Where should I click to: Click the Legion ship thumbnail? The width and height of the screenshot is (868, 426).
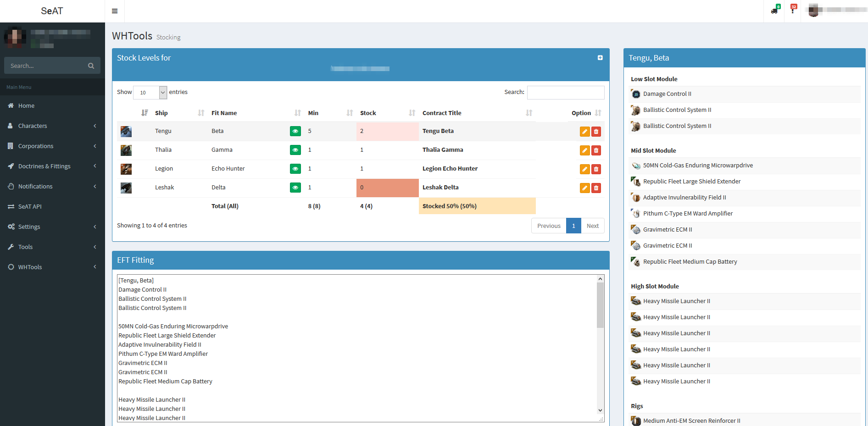point(126,169)
